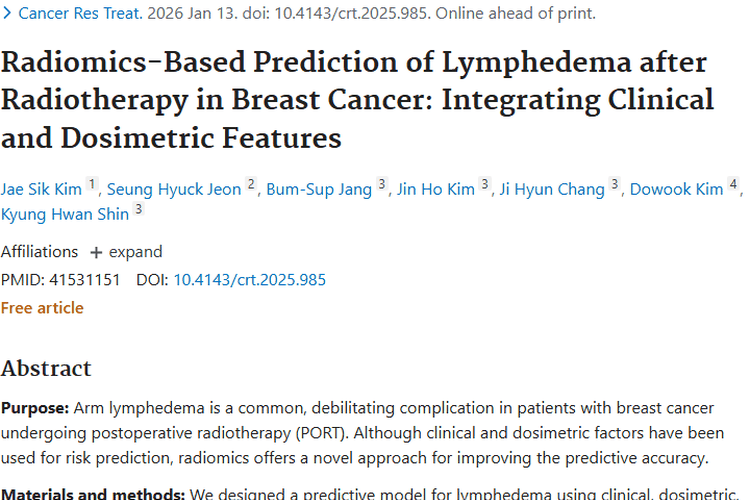
Task: Open author Jae Sik Kim
Action: click(41, 189)
